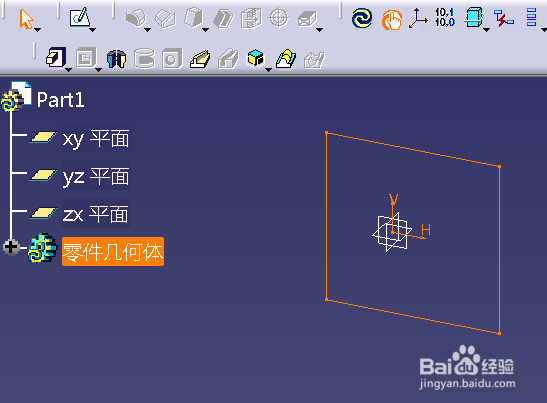The height and width of the screenshot is (403, 547).
Task: Select the zx 平面 tree item
Action: [x=96, y=214]
